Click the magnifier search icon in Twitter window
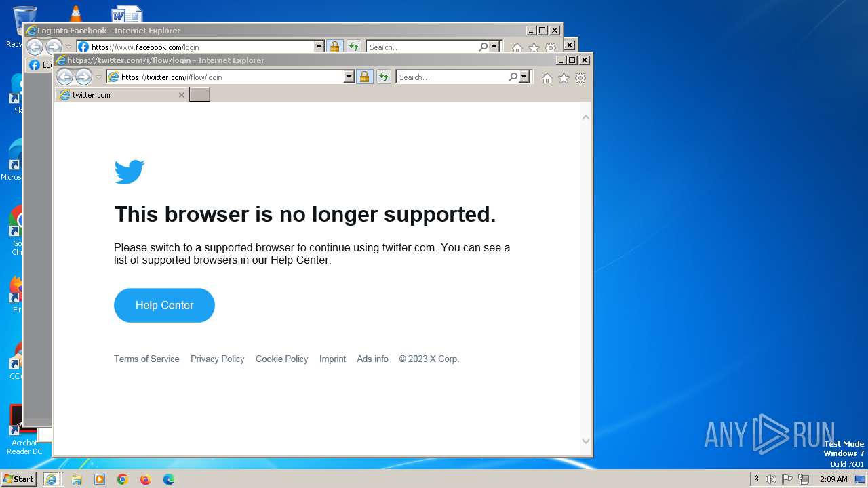Screen dimensions: 868x488 [x=513, y=77]
